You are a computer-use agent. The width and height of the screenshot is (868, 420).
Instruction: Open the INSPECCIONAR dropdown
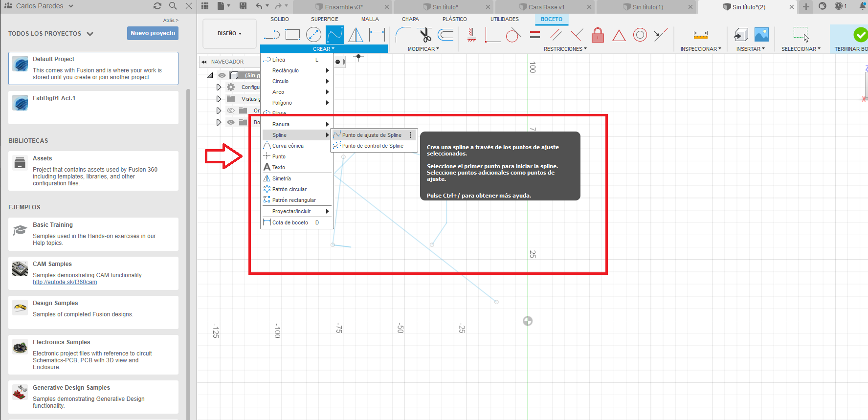point(701,49)
